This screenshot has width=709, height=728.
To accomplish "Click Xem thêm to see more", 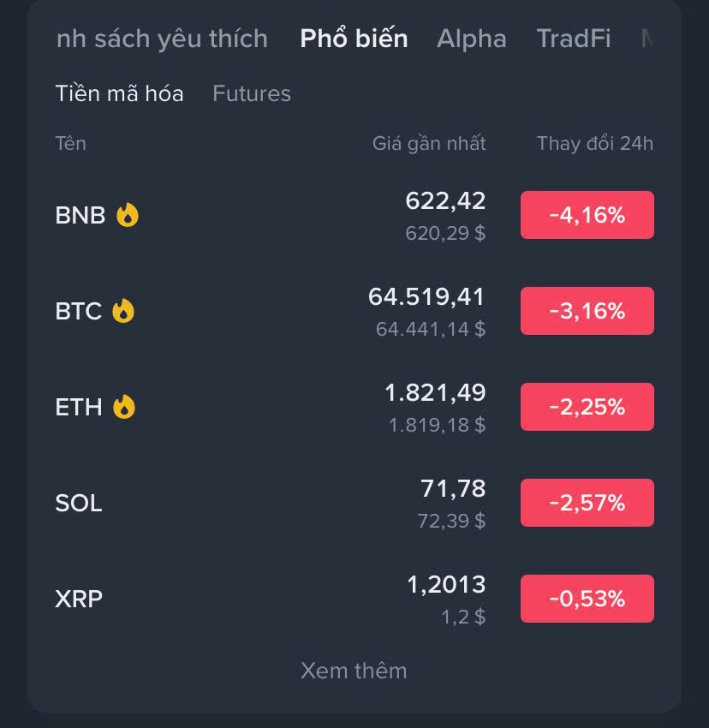I will point(354,671).
